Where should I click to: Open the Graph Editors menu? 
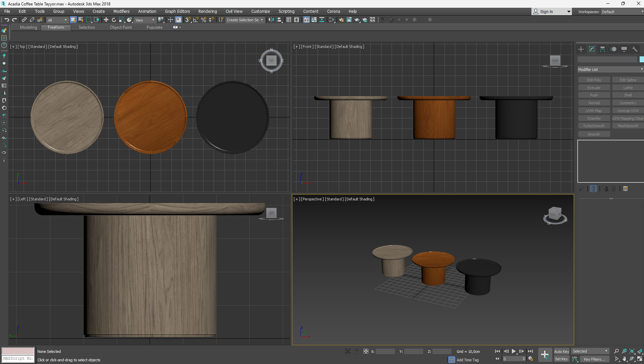pos(177,11)
